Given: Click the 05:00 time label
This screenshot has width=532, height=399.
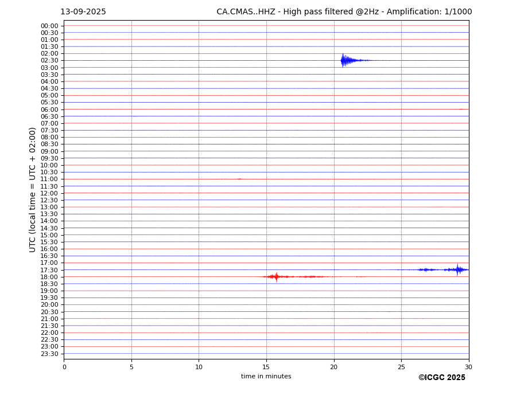Looking at the screenshot, I should tap(49, 96).
